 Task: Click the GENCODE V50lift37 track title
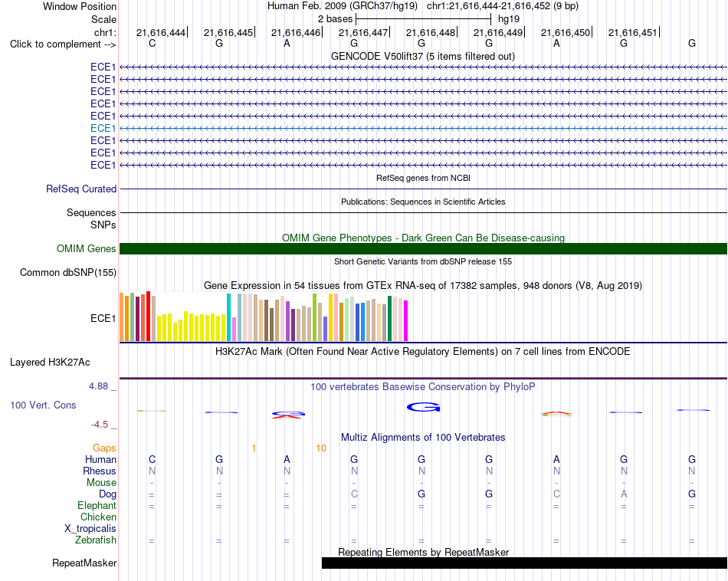click(423, 57)
